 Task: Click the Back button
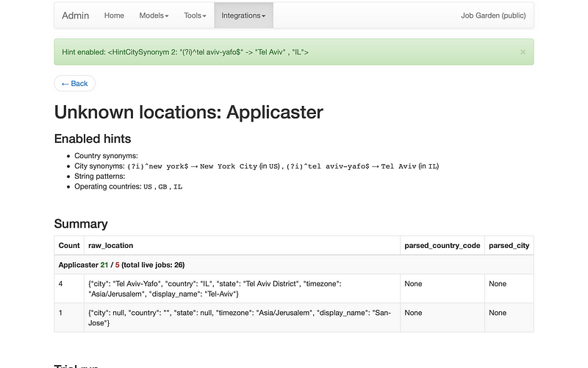point(75,83)
